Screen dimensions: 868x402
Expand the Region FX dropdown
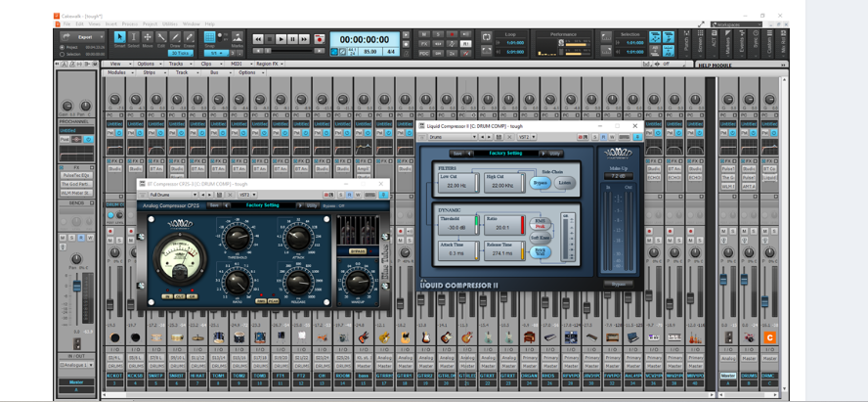[x=270, y=65]
